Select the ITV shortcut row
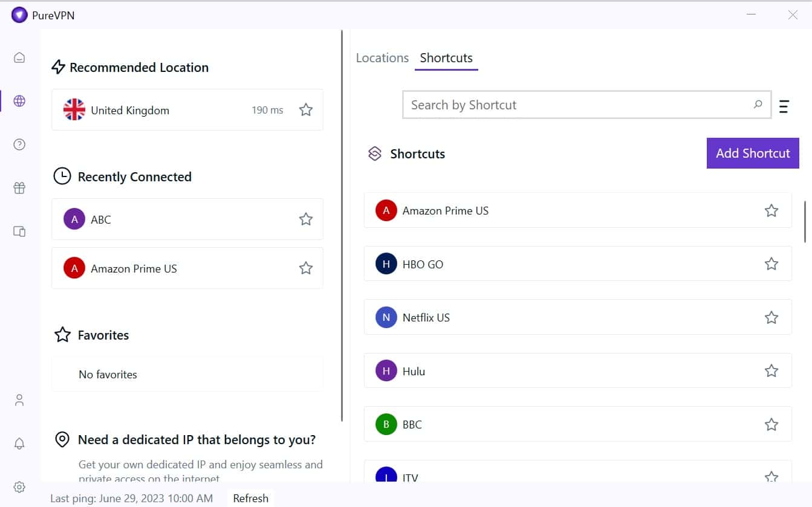The width and height of the screenshot is (812, 507). [x=577, y=471]
